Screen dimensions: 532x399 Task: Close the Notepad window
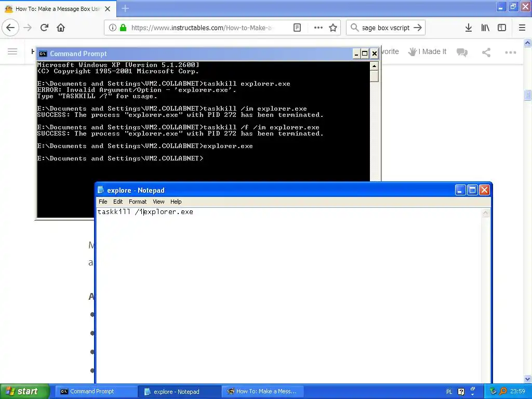click(485, 190)
